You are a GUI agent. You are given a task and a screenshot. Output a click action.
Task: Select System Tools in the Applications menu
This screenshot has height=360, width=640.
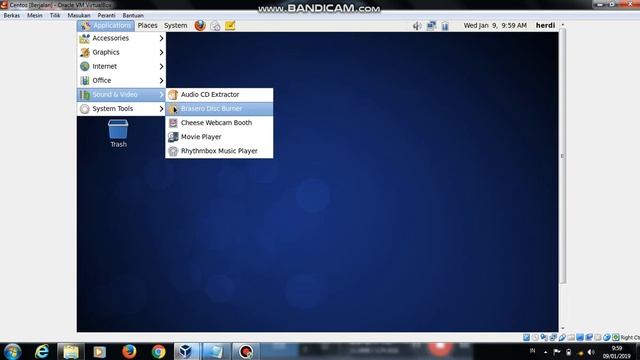tap(121, 109)
